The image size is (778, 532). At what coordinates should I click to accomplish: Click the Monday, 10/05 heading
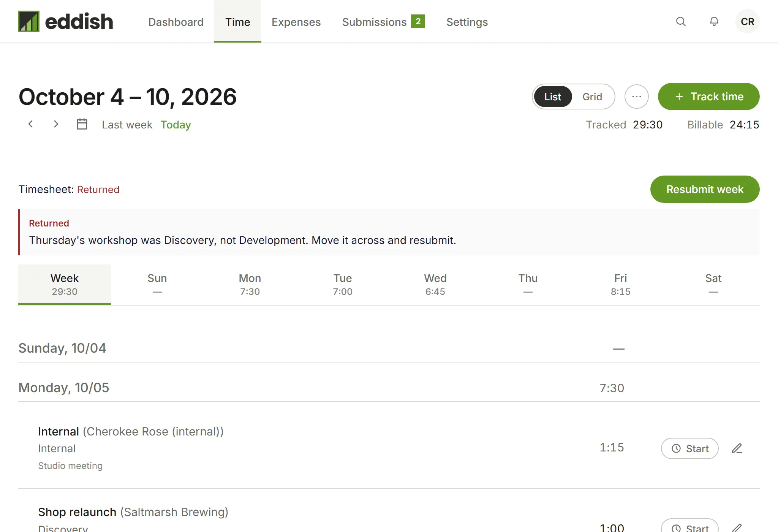tap(64, 388)
